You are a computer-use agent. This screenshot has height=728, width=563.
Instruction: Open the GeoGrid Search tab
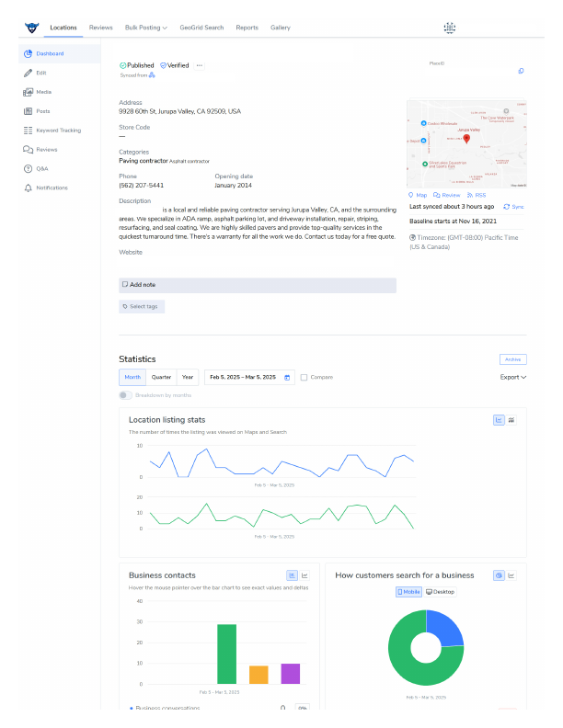point(201,28)
